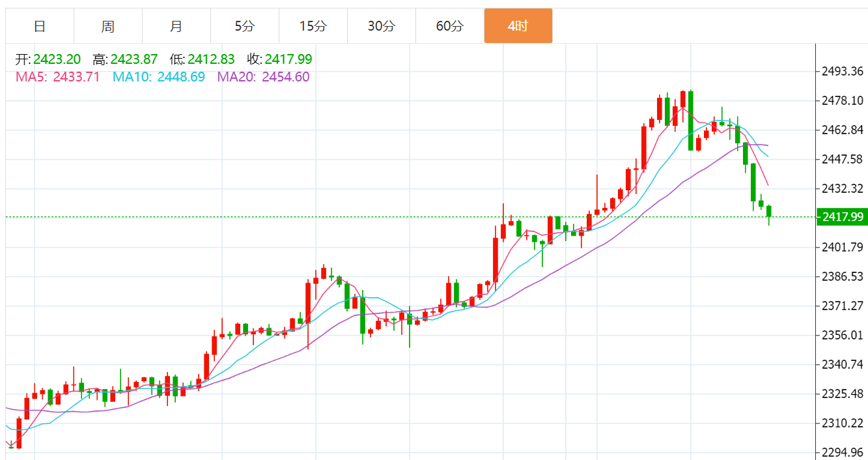The width and height of the screenshot is (868, 460).
Task: Click the open price 开:2423.20
Action: 48,59
